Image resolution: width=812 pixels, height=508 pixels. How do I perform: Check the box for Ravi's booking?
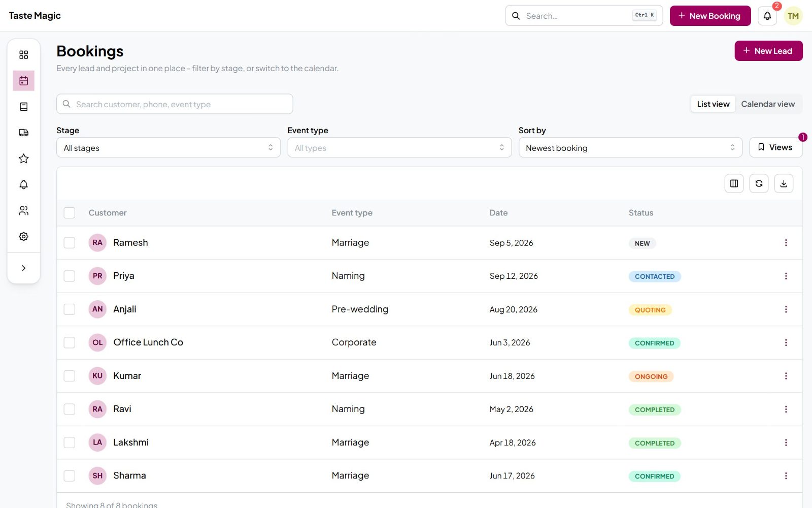[70, 409]
